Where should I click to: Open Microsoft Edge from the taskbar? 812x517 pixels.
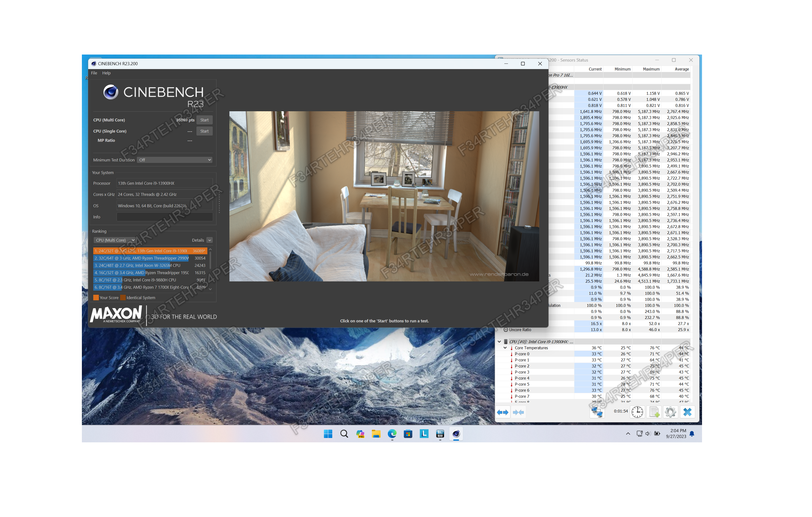tap(392, 434)
